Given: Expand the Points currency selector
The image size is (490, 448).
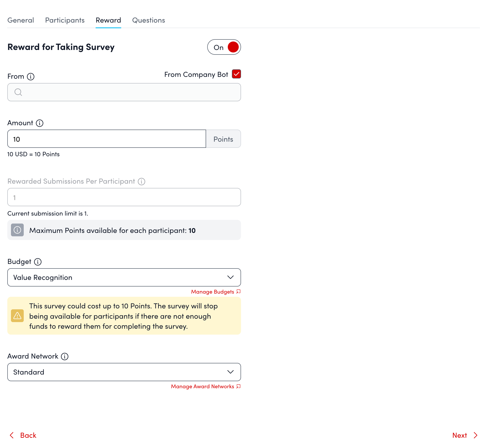Looking at the screenshot, I should 223,139.
